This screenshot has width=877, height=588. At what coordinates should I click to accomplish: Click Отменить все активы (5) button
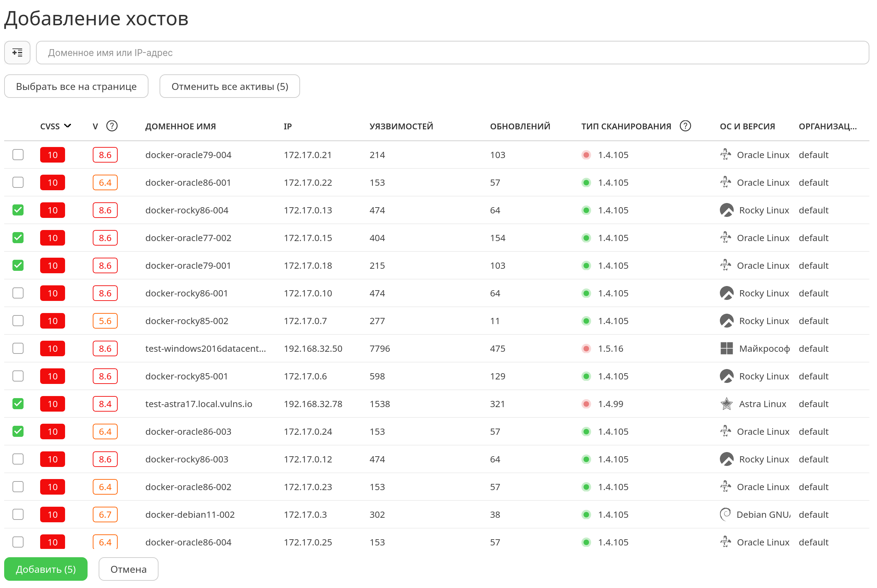coord(230,86)
